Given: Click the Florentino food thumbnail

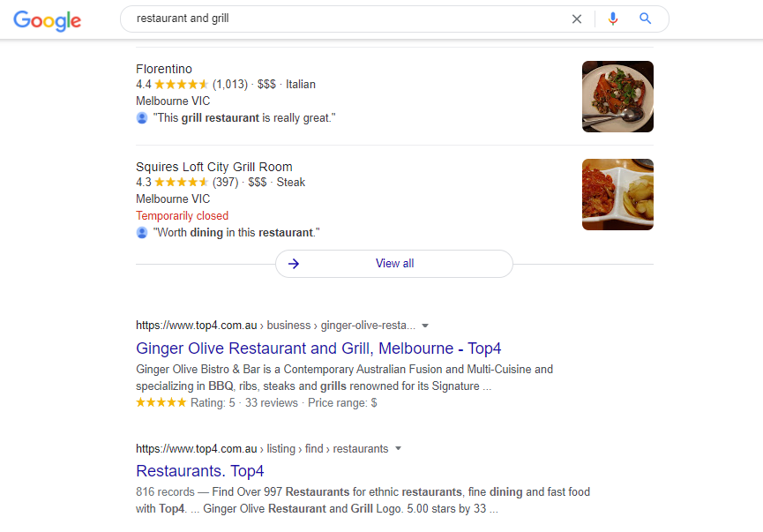Looking at the screenshot, I should click(x=617, y=96).
